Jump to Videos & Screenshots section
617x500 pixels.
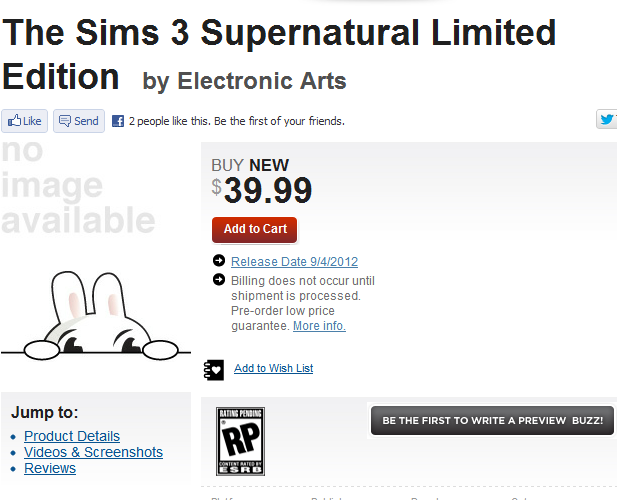(93, 452)
